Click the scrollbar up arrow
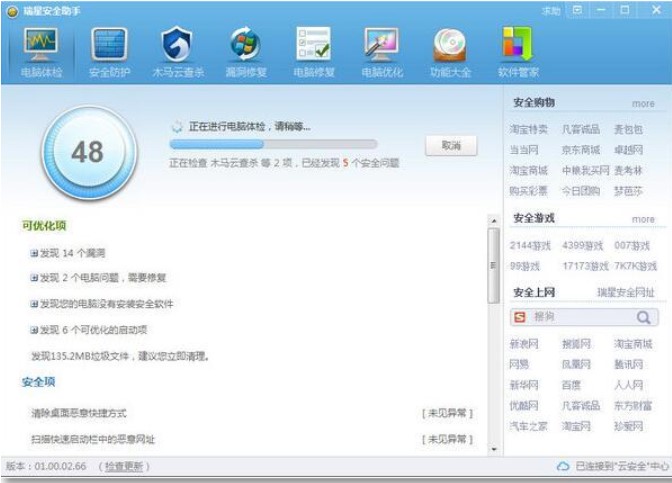The image size is (672, 483). [494, 221]
